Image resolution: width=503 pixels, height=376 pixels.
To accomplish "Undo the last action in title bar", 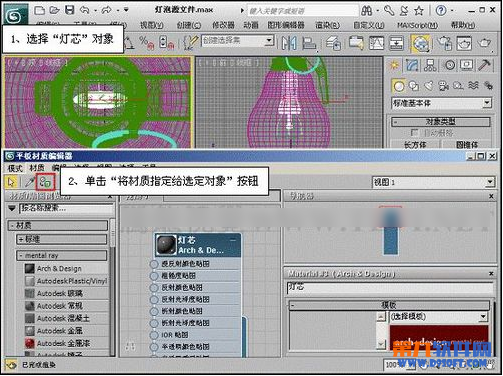I will coord(84,10).
